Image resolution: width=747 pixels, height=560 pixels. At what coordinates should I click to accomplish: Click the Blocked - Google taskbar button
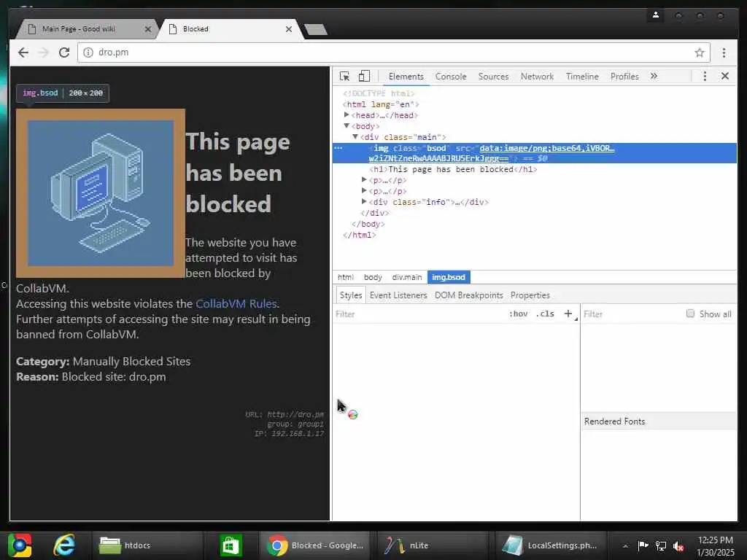315,545
